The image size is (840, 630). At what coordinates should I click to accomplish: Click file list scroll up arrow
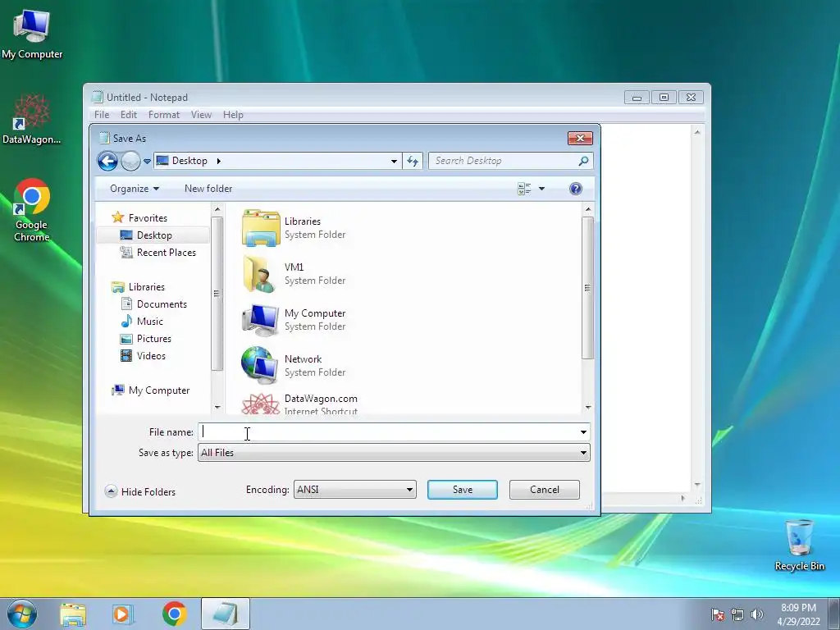587,209
